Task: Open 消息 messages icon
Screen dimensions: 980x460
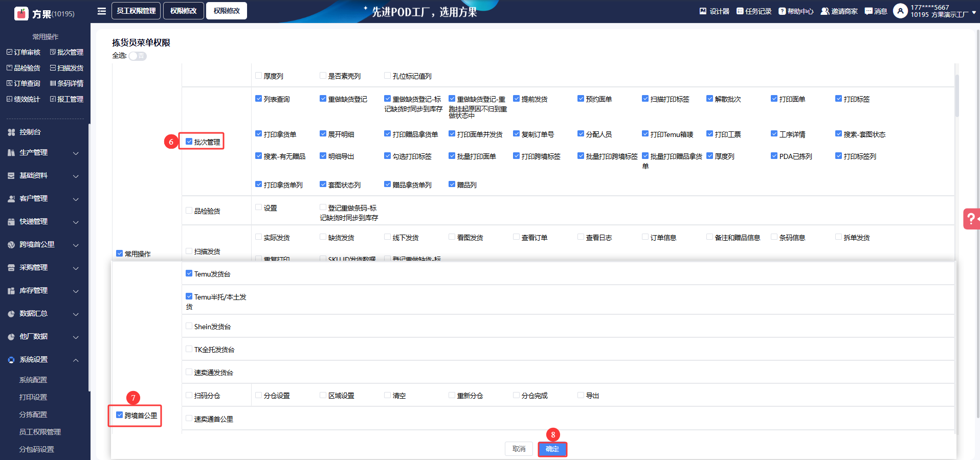Action: click(868, 11)
